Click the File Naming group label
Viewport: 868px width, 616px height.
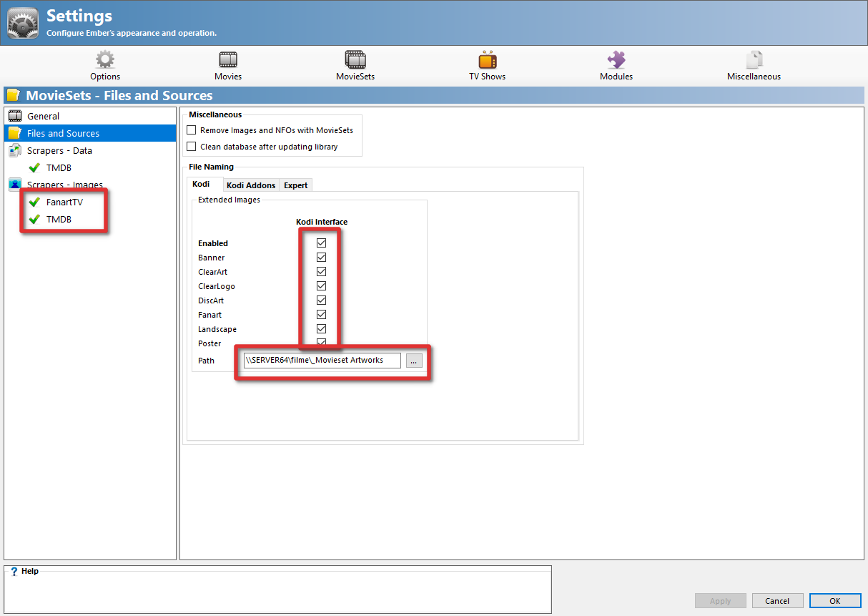coord(211,167)
